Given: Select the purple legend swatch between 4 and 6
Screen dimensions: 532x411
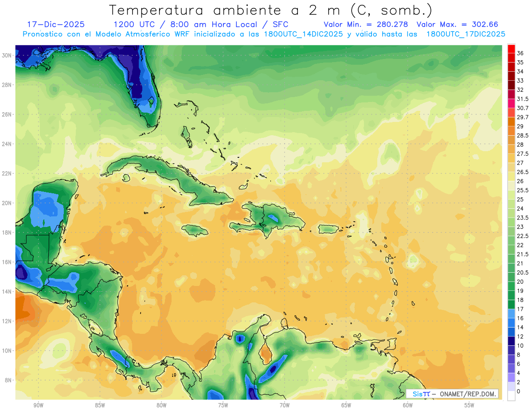Looking at the screenshot, I should click(511, 368).
